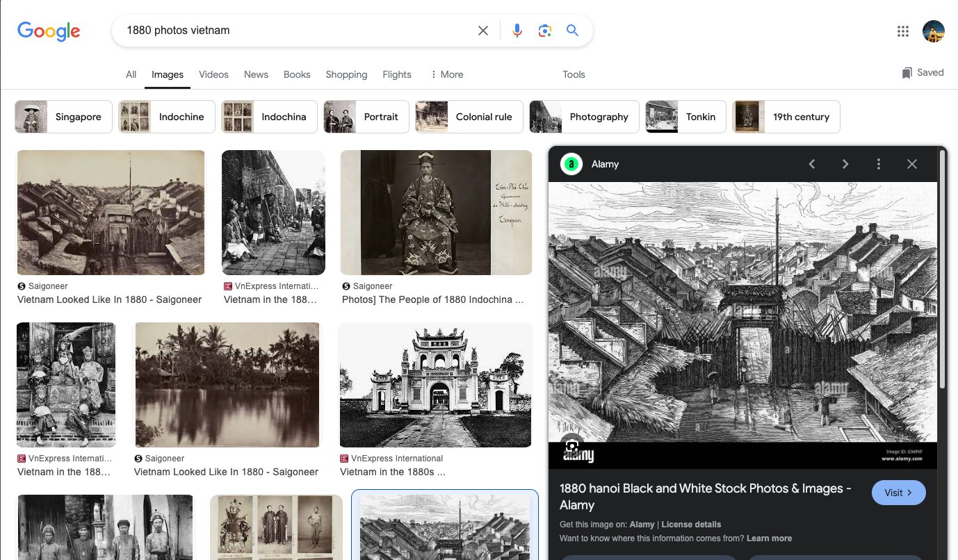This screenshot has width=958, height=560.
Task: Go to the Google logo homepage
Action: (x=49, y=31)
